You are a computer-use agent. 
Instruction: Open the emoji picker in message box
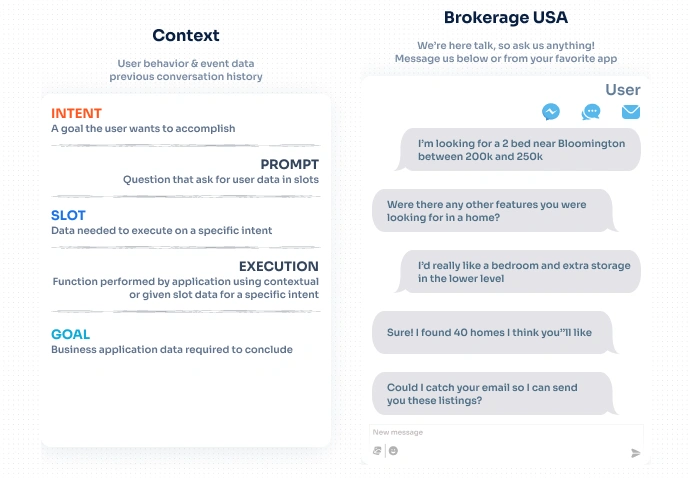(393, 451)
